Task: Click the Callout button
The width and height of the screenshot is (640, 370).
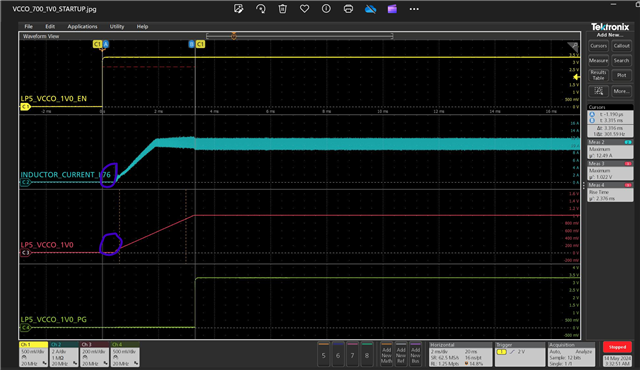Action: tap(621, 46)
